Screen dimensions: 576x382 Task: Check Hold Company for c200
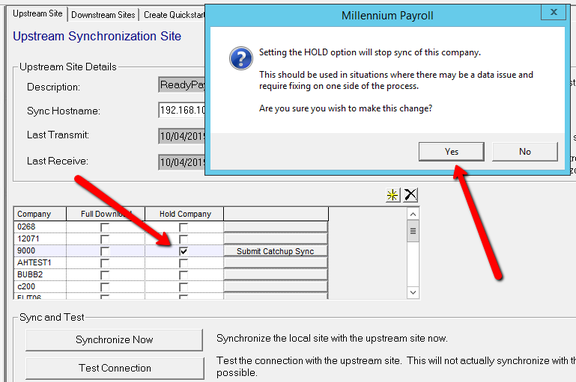click(183, 287)
